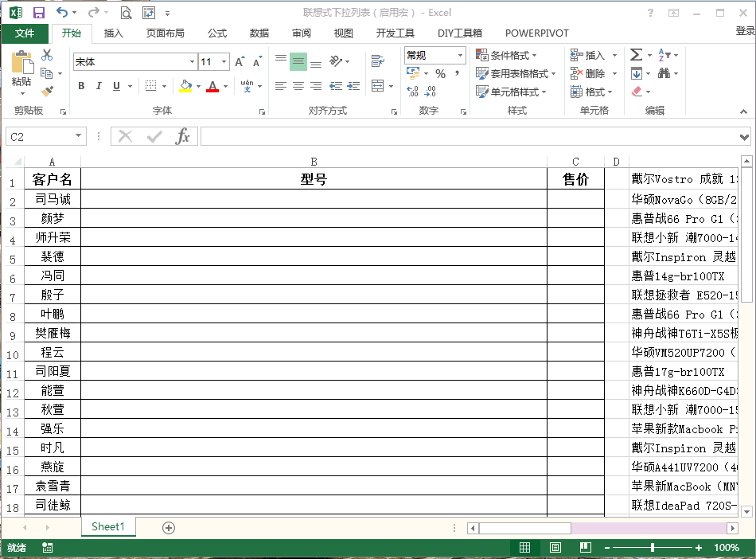Cut selection with the scissors icon

(x=47, y=55)
